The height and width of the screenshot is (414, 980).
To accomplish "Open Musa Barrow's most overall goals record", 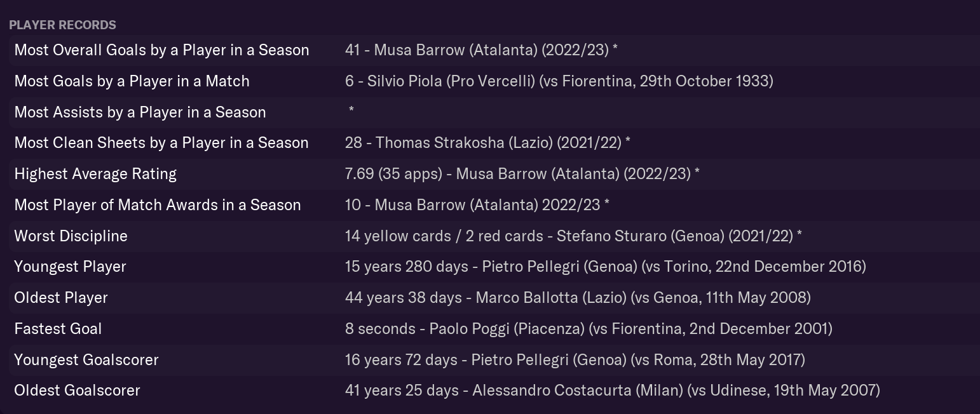I will point(481,50).
